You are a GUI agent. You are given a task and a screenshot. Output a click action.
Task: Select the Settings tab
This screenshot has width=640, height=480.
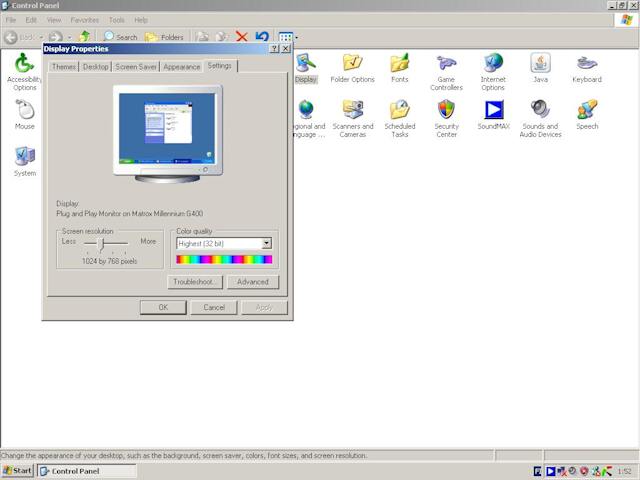pyautogui.click(x=220, y=66)
